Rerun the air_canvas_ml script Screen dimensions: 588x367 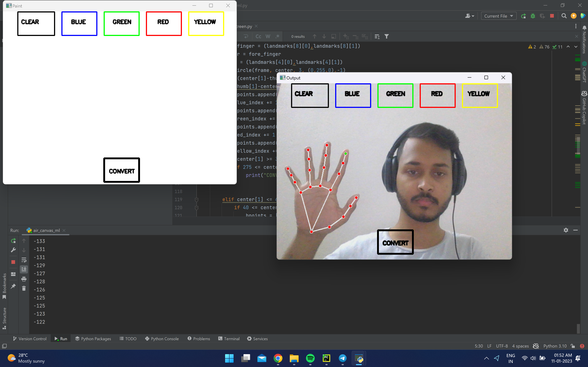(13, 241)
